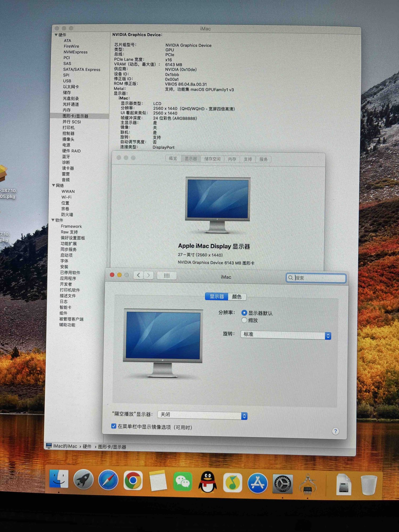
Task: Open System Information chip icon in Dock
Action: point(308,484)
